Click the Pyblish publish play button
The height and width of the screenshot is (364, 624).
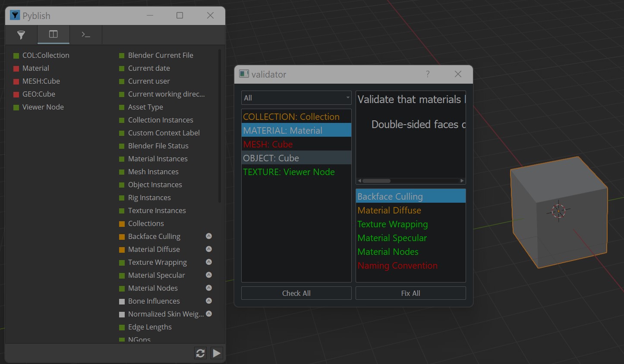[x=217, y=353]
